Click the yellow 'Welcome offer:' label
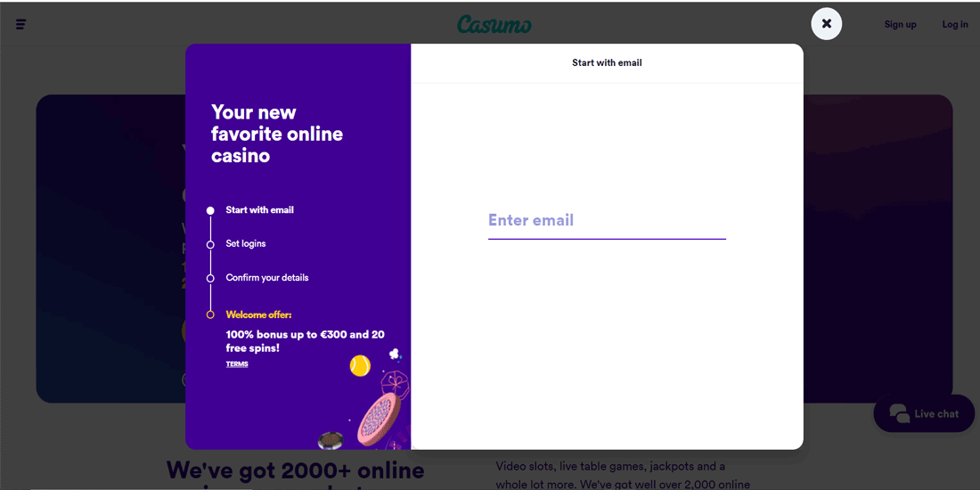 coord(258,314)
